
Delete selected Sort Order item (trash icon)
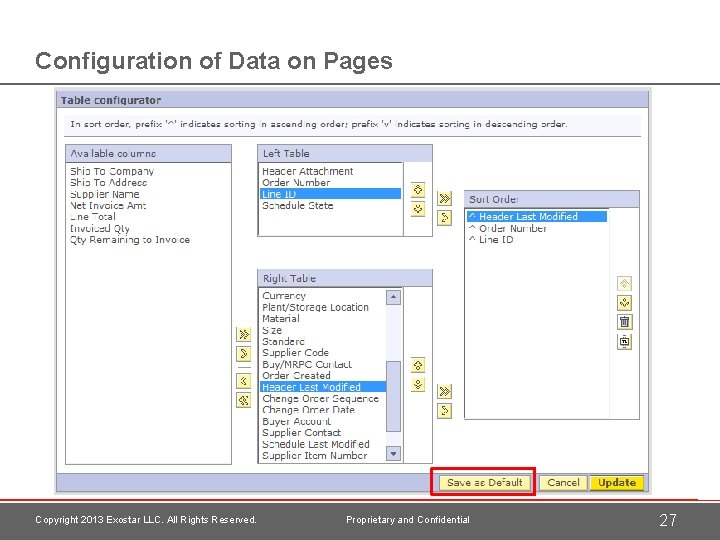(x=624, y=322)
